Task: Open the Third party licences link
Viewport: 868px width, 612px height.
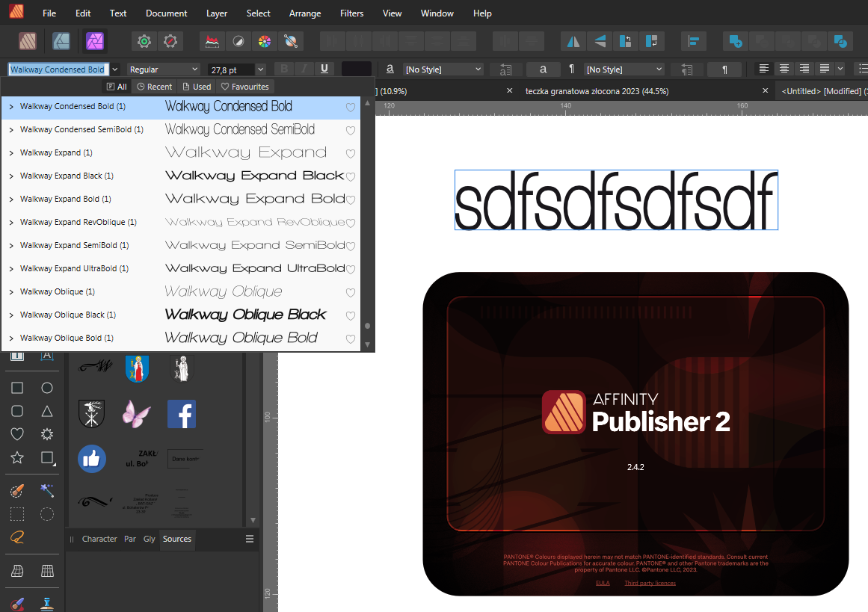Action: (x=650, y=582)
